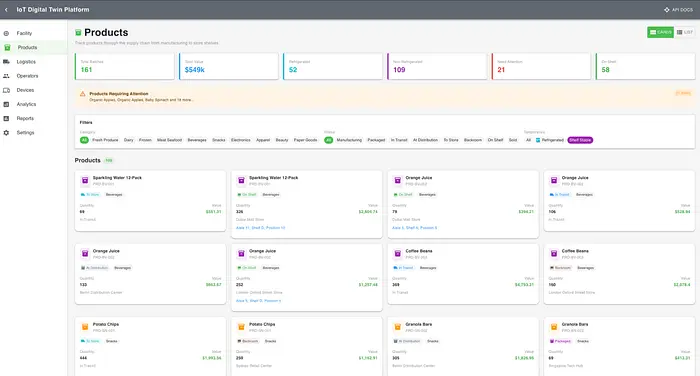Deselect the Shelf Stable temperature filter

pos(580,140)
